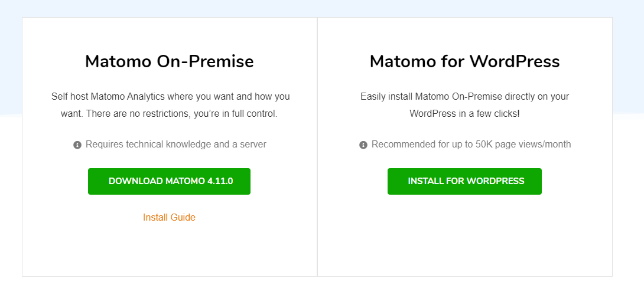Image resolution: width=644 pixels, height=305 pixels.
Task: Click the "Self host Matomo Analytics" text line
Action: pos(170,97)
